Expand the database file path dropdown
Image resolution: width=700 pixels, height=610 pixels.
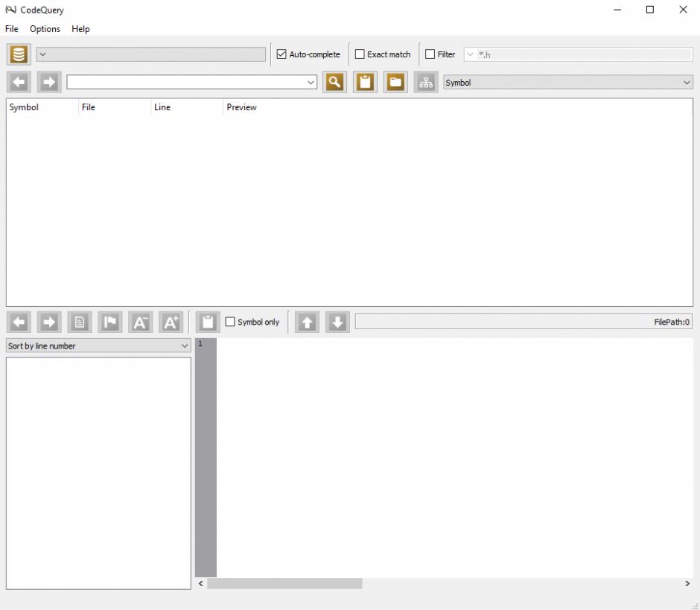click(151, 54)
